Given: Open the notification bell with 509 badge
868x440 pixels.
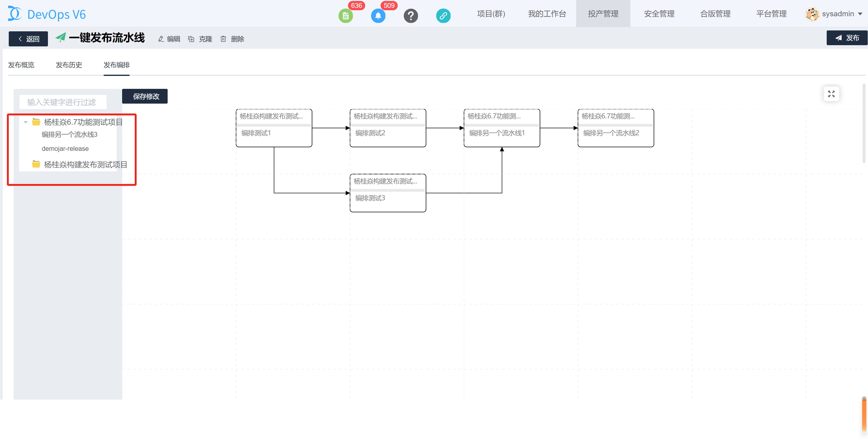Looking at the screenshot, I should click(x=378, y=15).
